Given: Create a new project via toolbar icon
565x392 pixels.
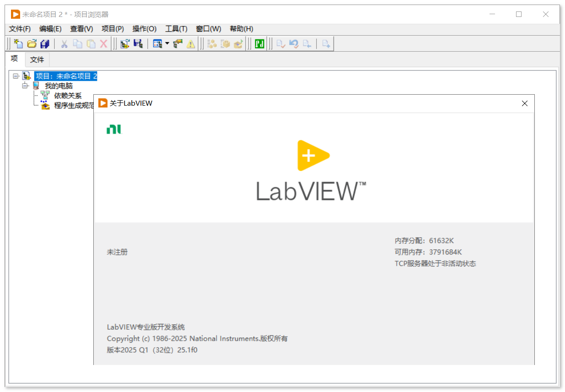Looking at the screenshot, I should (18, 44).
